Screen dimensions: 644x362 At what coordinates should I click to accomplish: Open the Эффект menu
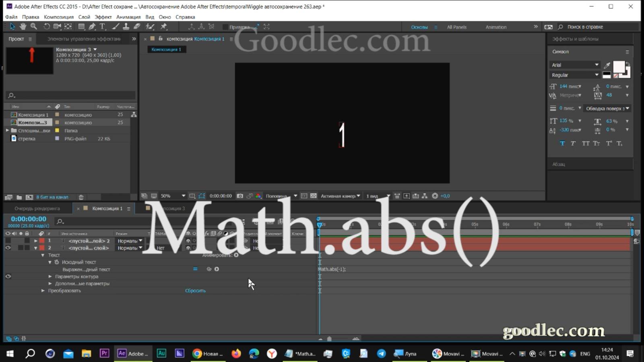(103, 17)
